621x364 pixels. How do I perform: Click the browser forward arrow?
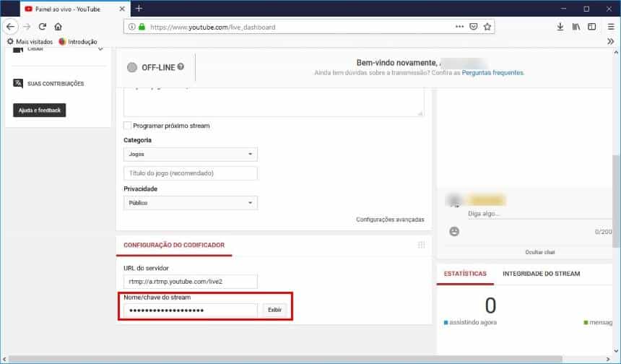point(27,27)
